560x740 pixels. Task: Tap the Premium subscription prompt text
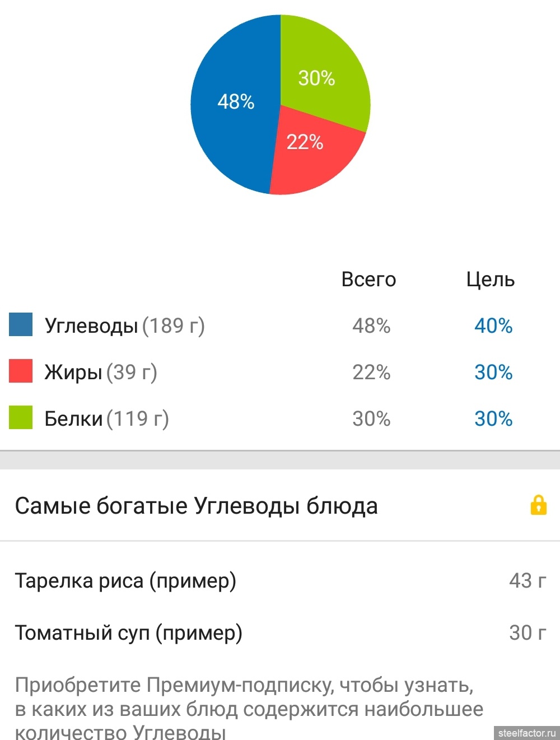[249, 709]
